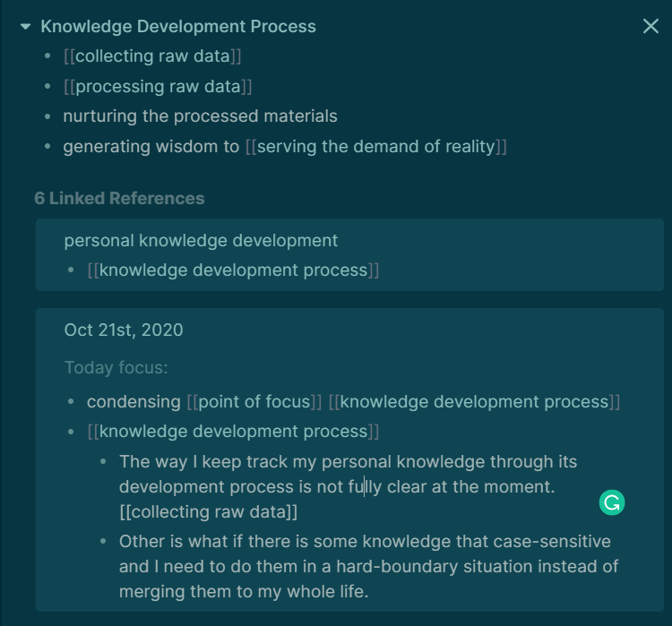Open the personal knowledge development reference page

pos(201,241)
